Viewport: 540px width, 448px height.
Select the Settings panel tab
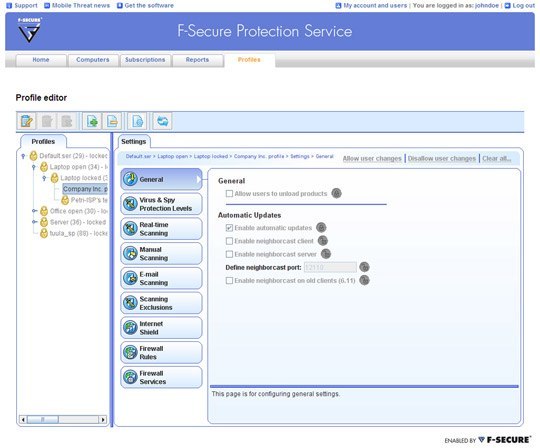coord(134,142)
